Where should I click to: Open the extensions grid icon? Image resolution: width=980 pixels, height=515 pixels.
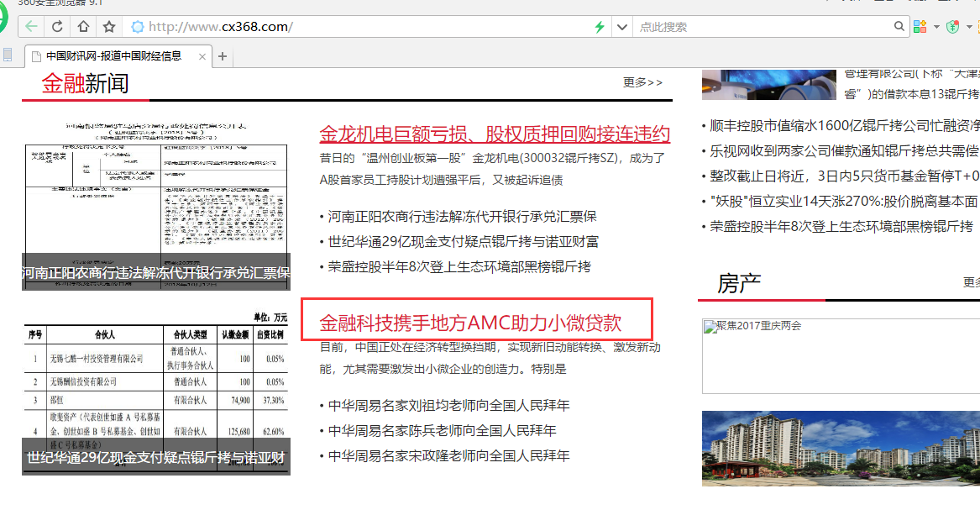pos(920,26)
